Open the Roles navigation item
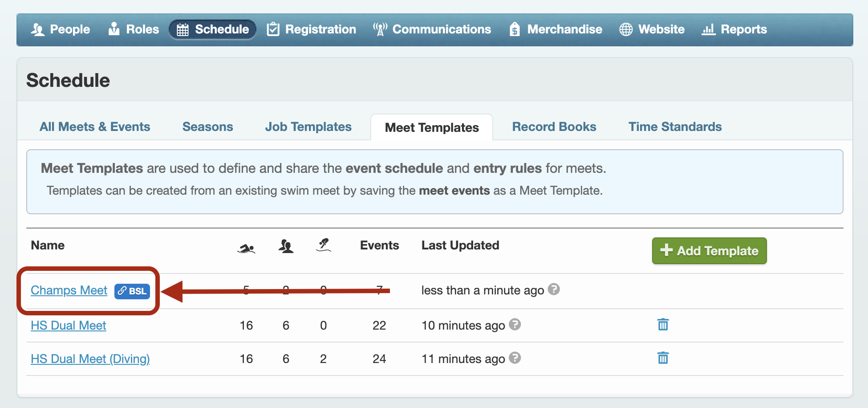The width and height of the screenshot is (868, 408). pos(134,29)
